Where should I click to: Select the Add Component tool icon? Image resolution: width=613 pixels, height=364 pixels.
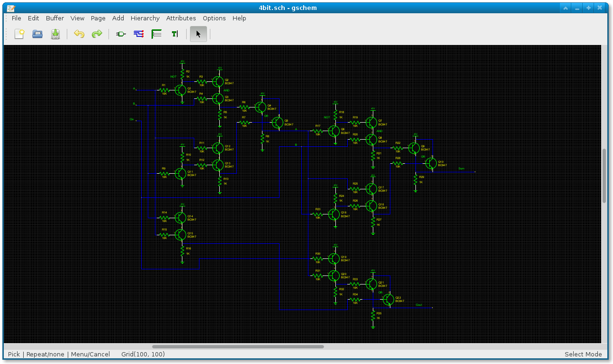[x=121, y=34]
